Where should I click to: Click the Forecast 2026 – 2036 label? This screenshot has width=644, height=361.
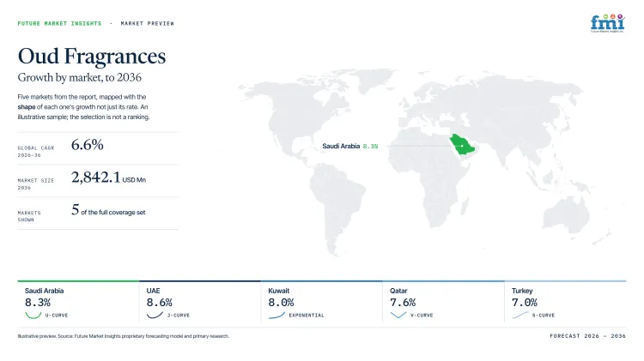tap(587, 335)
